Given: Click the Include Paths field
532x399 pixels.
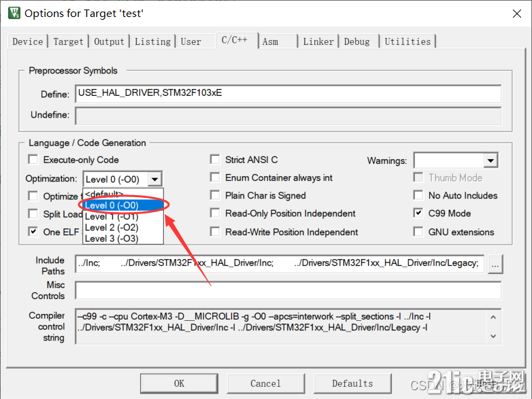Looking at the screenshot, I should pos(280,264).
